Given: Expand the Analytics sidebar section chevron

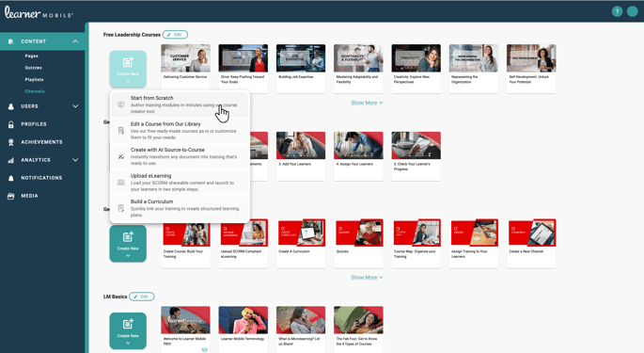Looking at the screenshot, I should coord(75,160).
